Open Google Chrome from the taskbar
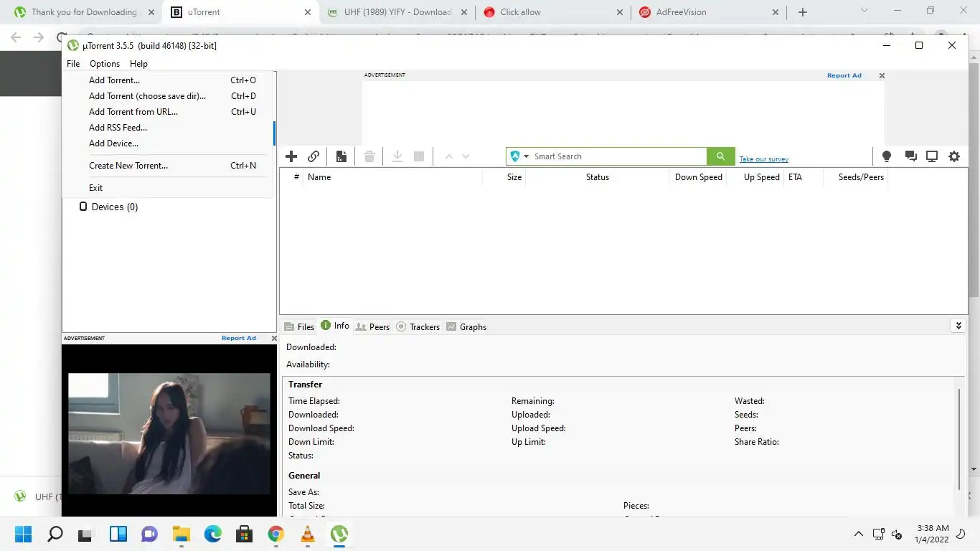The height and width of the screenshot is (551, 980). 275,534
